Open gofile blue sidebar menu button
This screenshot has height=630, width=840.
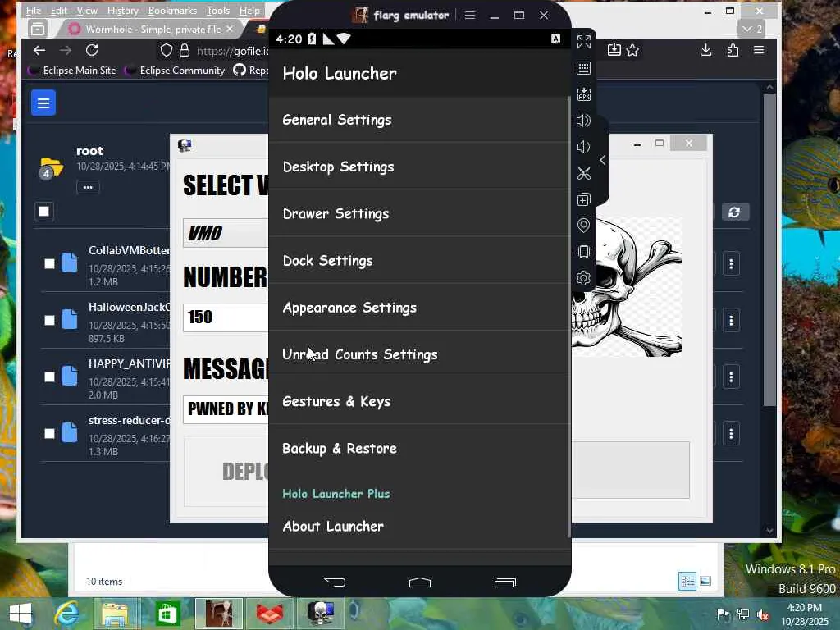pos(43,103)
